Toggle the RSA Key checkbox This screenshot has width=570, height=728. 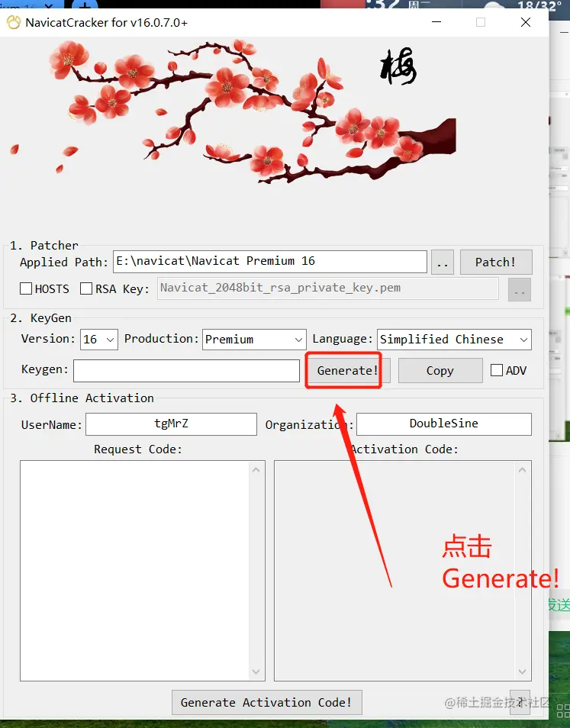[x=86, y=288]
